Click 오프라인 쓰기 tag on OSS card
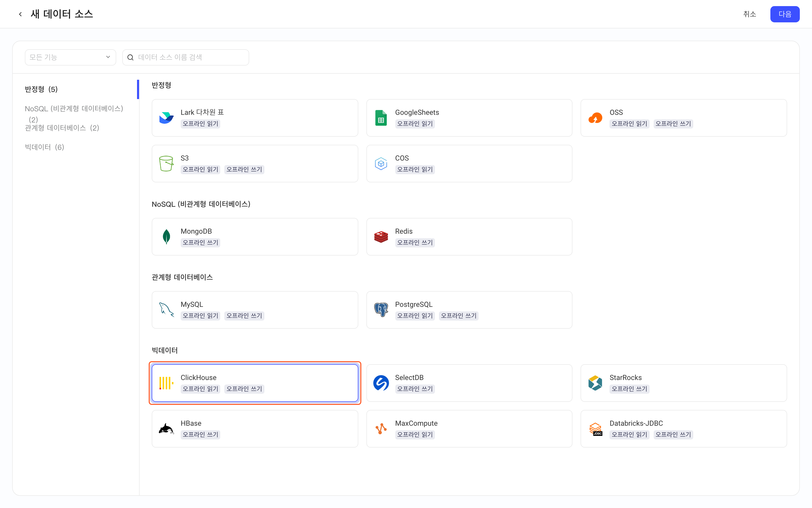This screenshot has height=508, width=812. [x=673, y=124]
